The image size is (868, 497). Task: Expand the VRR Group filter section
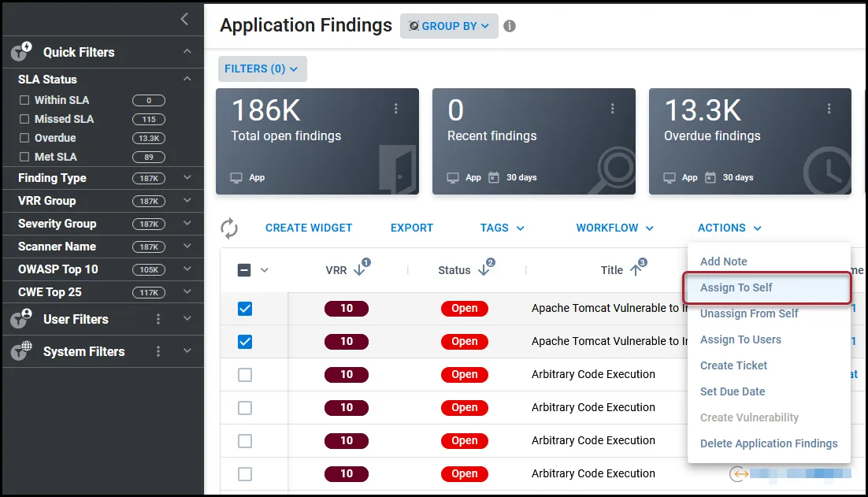click(187, 200)
